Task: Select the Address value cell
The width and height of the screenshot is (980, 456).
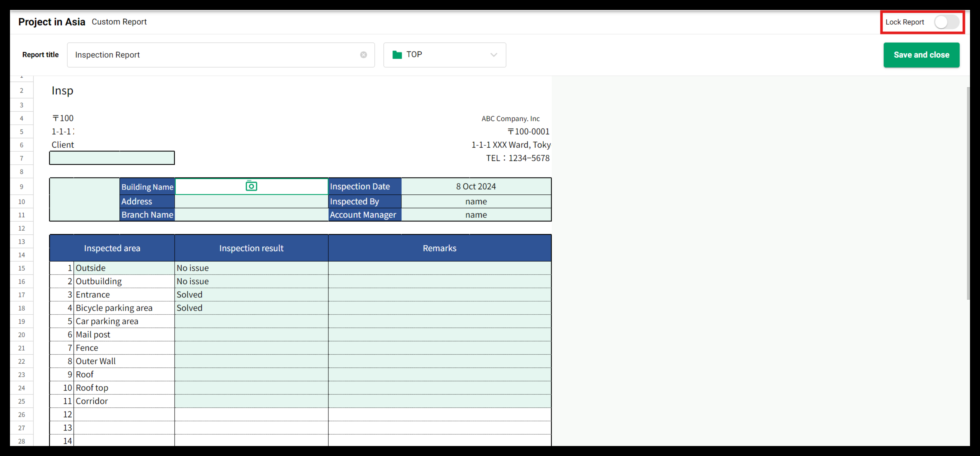Action: [251, 201]
